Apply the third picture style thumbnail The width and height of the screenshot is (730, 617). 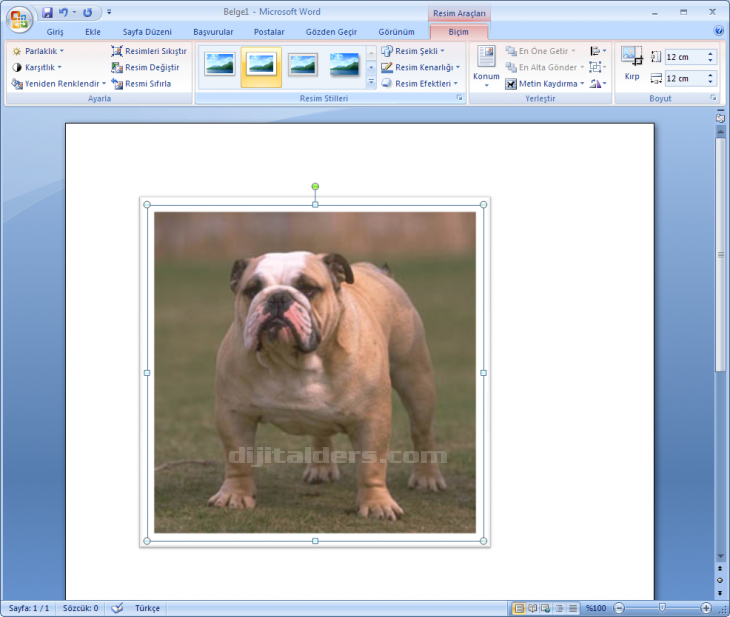coord(303,64)
